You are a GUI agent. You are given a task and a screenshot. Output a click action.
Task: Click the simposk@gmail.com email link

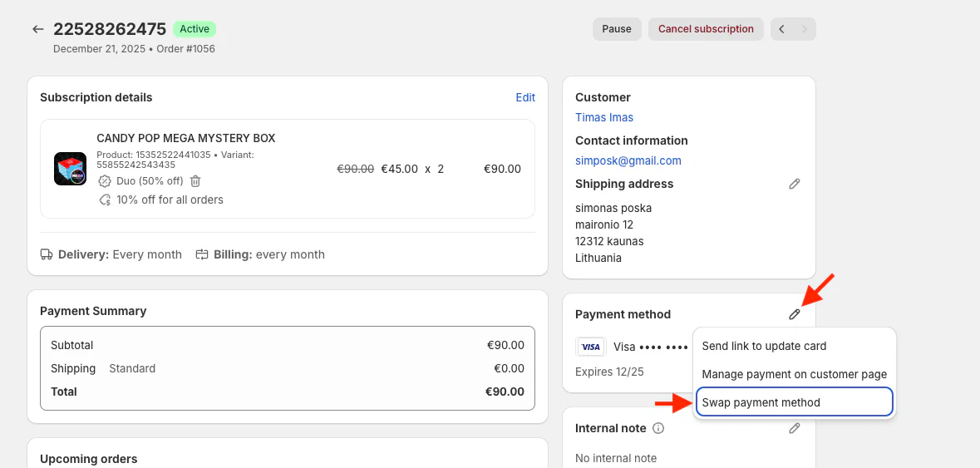628,160
